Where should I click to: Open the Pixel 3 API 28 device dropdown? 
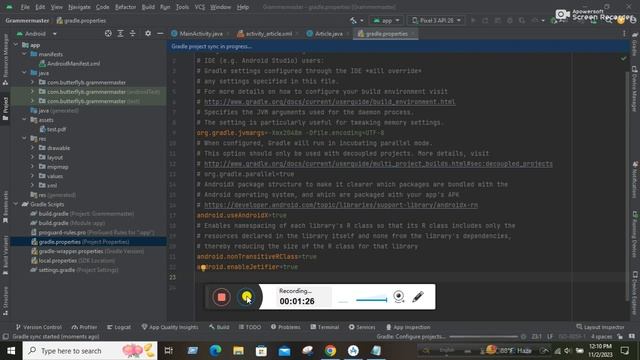pyautogui.click(x=436, y=20)
